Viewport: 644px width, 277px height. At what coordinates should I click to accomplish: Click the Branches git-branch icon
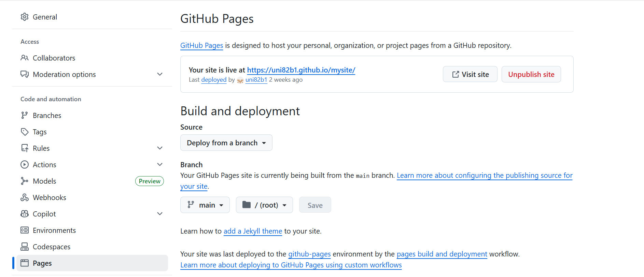click(x=25, y=115)
